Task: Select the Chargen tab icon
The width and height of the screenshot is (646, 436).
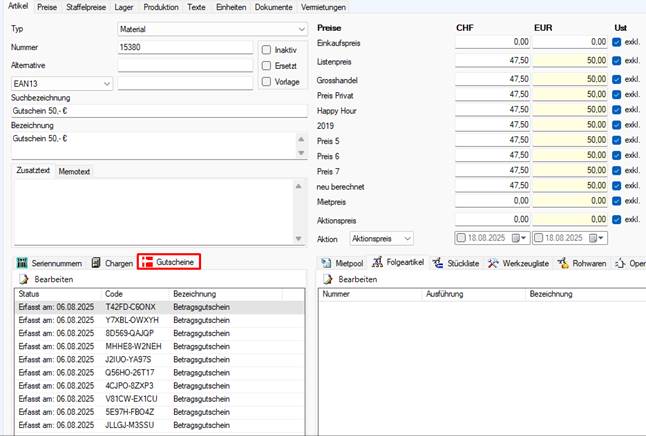Action: (96, 263)
